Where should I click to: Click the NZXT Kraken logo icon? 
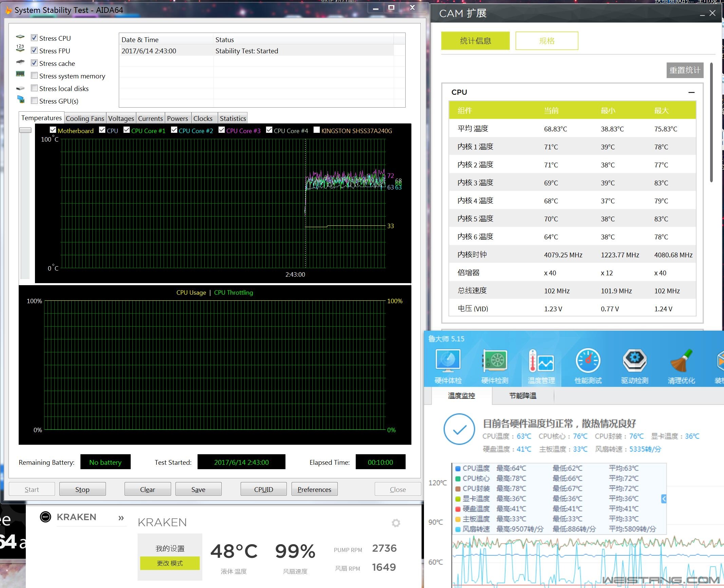pos(45,517)
